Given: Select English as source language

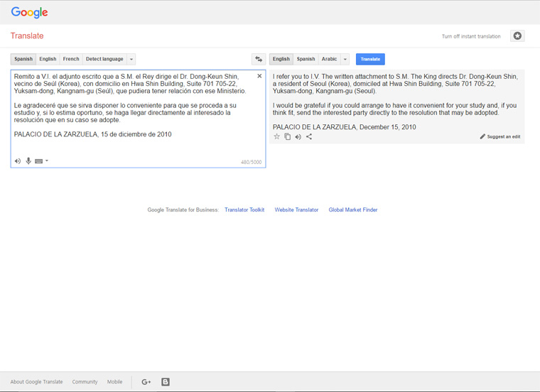Looking at the screenshot, I should pyautogui.click(x=48, y=59).
